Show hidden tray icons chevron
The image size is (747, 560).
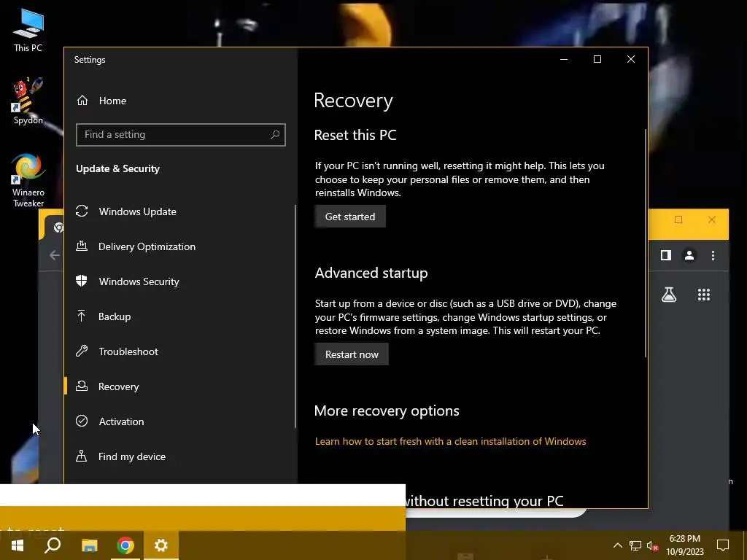(x=617, y=545)
